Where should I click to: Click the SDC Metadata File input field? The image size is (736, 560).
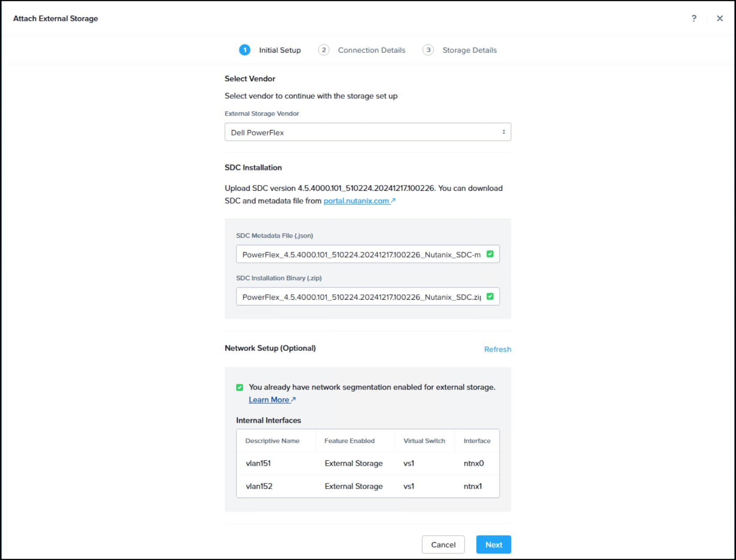point(368,254)
